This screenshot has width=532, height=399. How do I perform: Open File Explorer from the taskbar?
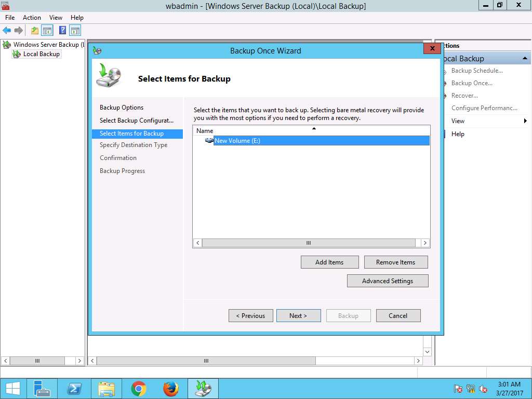pyautogui.click(x=107, y=389)
